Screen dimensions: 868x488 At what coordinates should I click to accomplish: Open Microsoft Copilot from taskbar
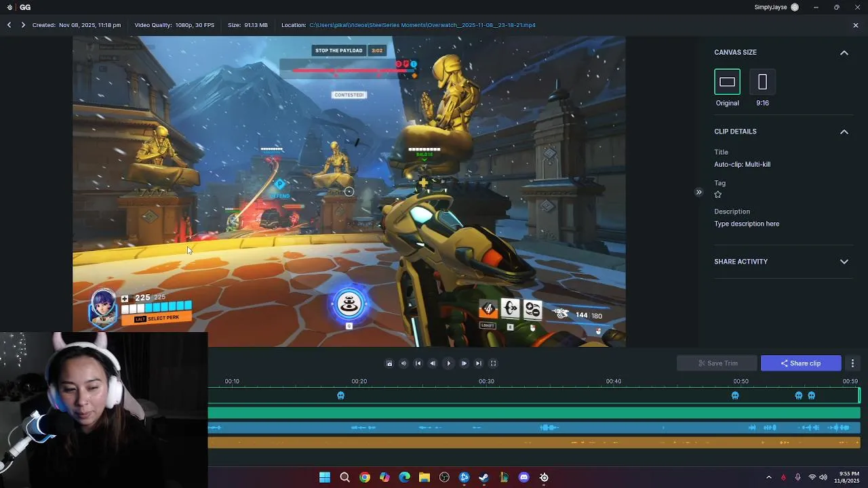point(384,477)
